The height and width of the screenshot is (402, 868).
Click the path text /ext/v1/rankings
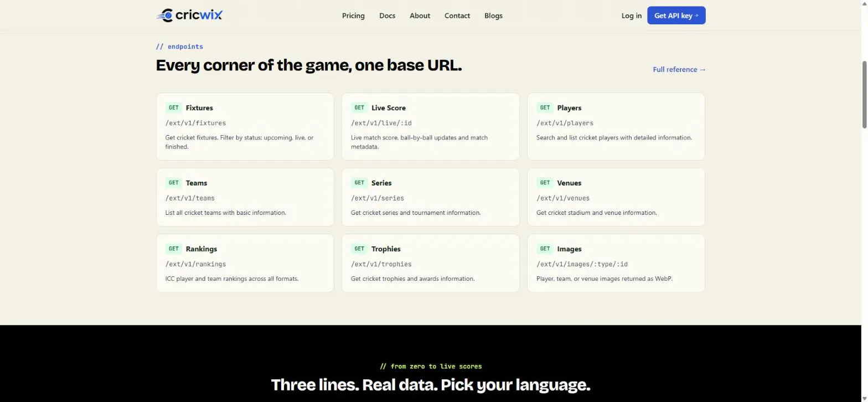click(195, 264)
